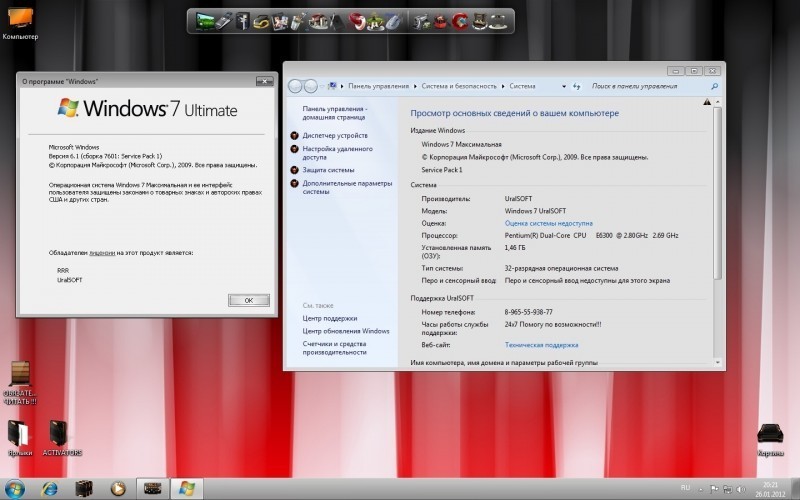Launch the media player taskbar icon
The height and width of the screenshot is (500, 800).
(x=118, y=489)
